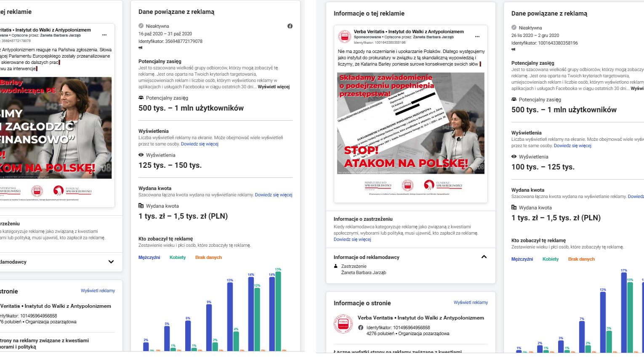Open Dowiedz się więcej in Informacje o zastrzeżeniu

point(352,239)
